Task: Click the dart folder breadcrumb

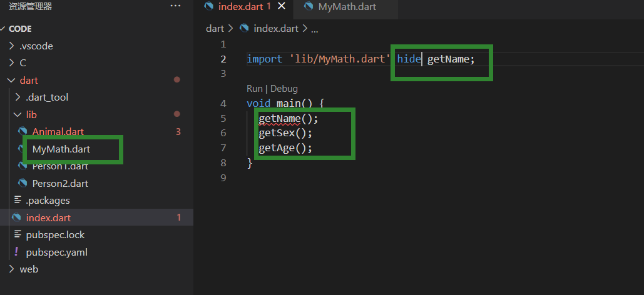Action: point(215,29)
